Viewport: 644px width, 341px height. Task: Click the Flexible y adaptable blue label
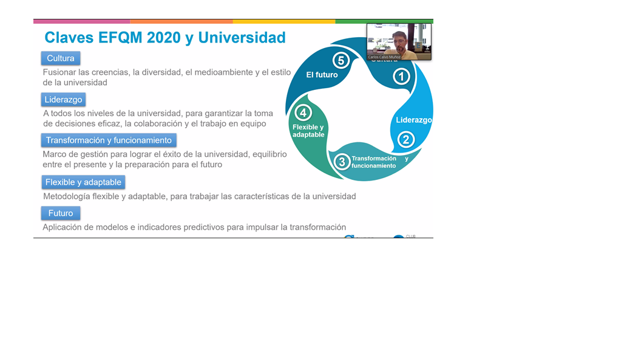point(83,182)
